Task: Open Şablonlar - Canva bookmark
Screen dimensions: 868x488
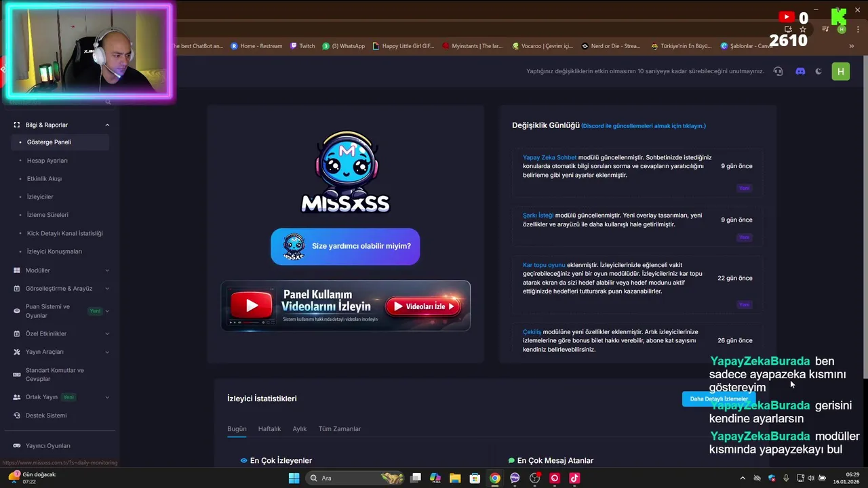Action: 747,46
